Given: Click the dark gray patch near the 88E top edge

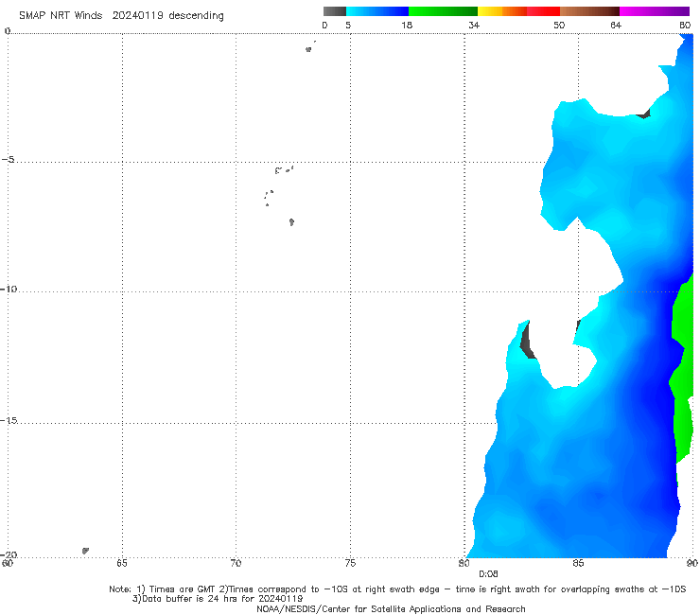Looking at the screenshot, I should click(644, 114).
